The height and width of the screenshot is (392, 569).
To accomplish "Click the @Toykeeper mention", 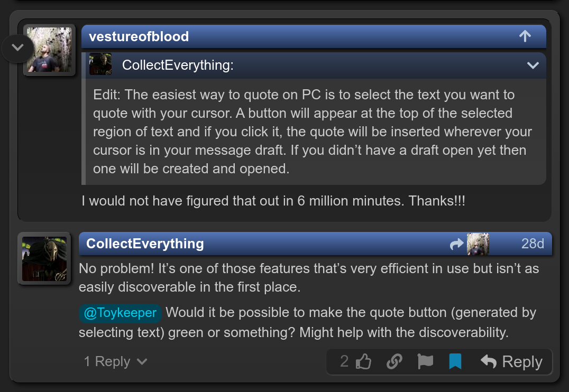I will pyautogui.click(x=120, y=313).
